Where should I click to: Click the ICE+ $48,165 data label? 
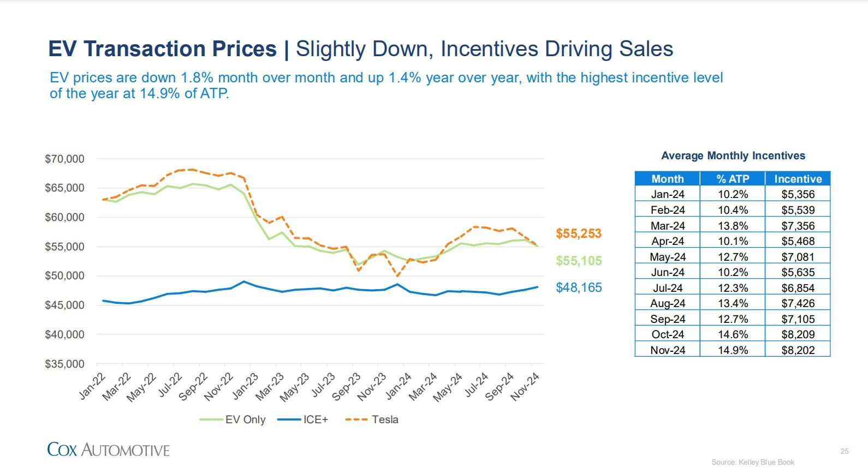click(x=578, y=287)
